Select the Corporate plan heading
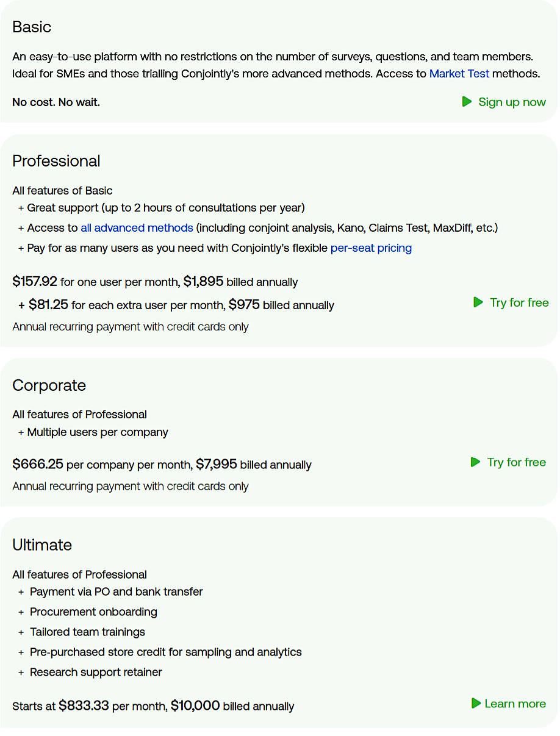The image size is (560, 736). (49, 385)
